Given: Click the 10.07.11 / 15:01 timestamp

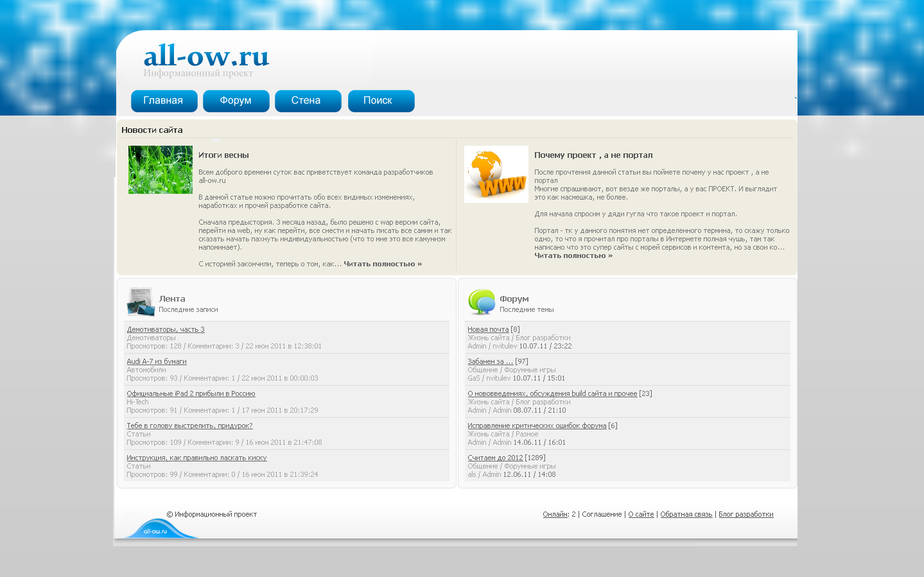Looking at the screenshot, I should [539, 378].
